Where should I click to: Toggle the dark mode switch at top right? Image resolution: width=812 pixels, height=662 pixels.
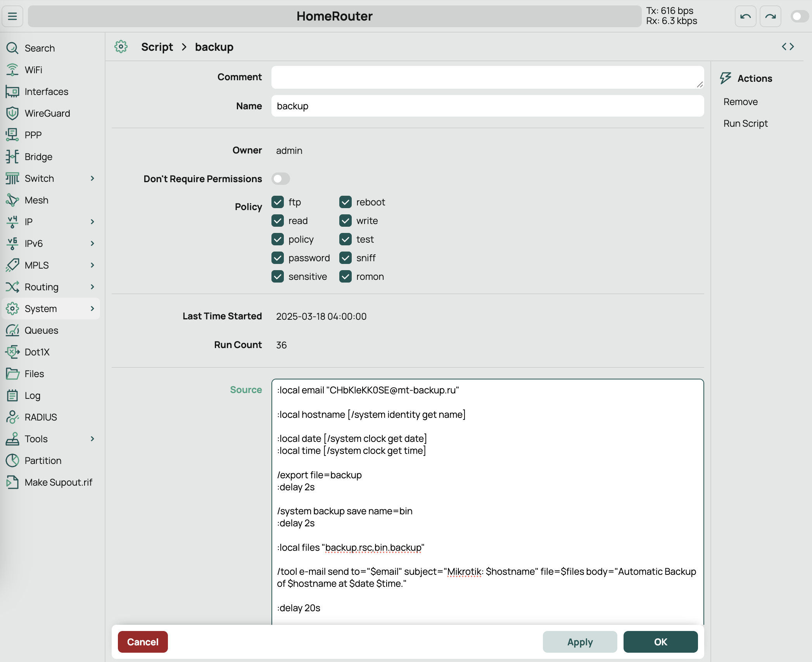799,16
